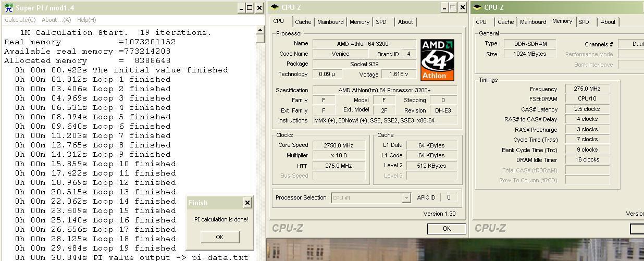Click the second CPU-Z window title icon
This screenshot has height=261, width=644.
tap(477, 7)
